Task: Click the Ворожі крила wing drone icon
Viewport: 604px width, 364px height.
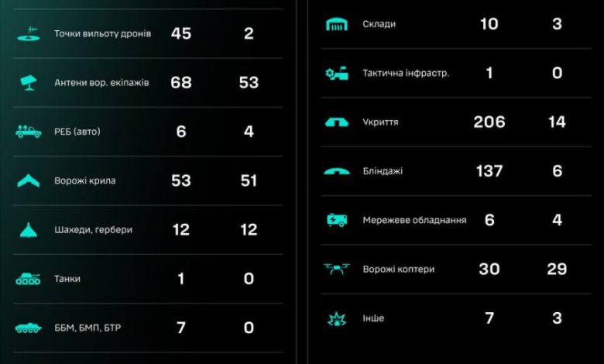Action: point(29,180)
